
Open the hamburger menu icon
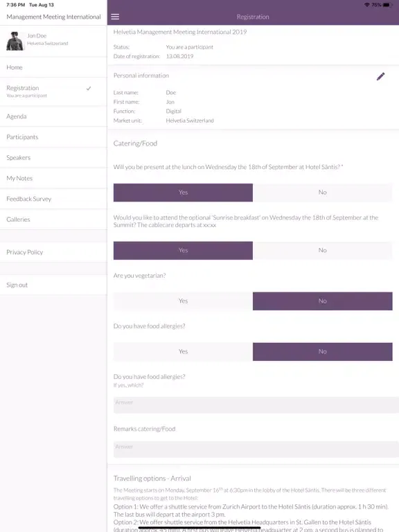pos(115,17)
